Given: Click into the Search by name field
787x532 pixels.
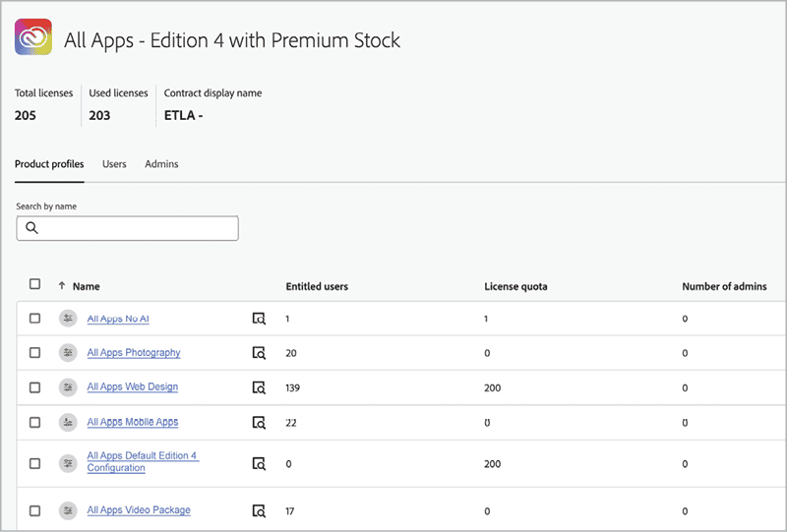Looking at the screenshot, I should click(128, 228).
